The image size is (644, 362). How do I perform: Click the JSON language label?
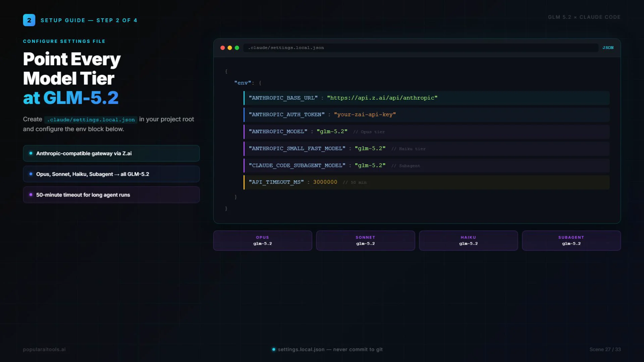608,48
